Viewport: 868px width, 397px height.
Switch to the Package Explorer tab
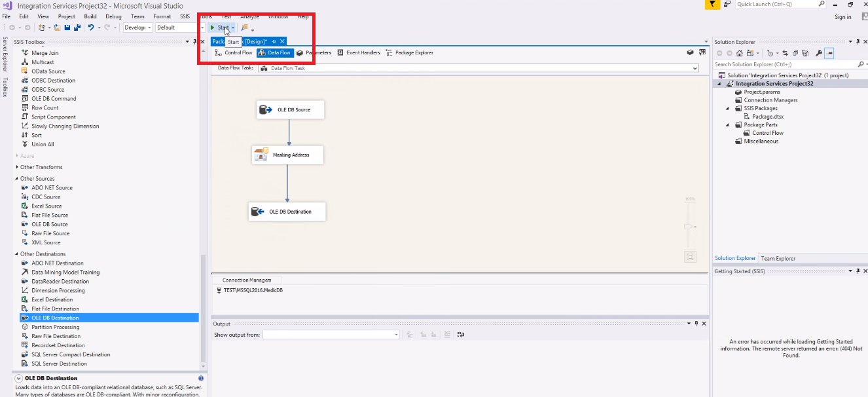click(410, 52)
